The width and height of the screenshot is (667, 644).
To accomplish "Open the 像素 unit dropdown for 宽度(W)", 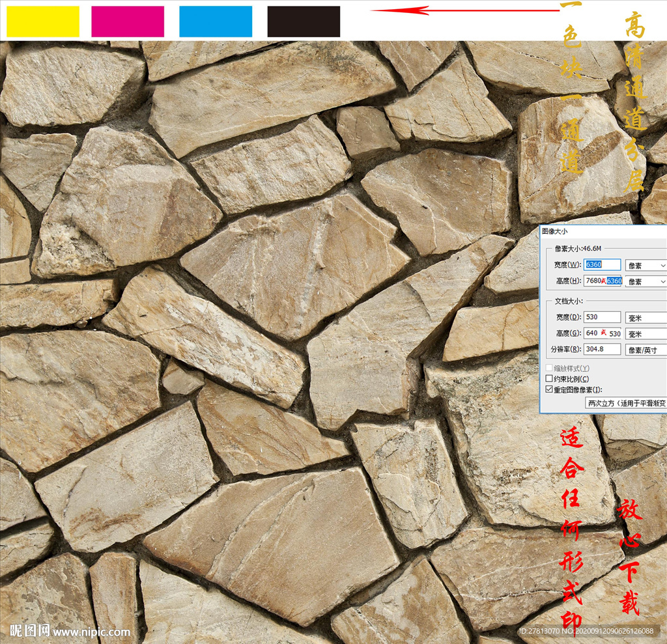I will [x=646, y=266].
